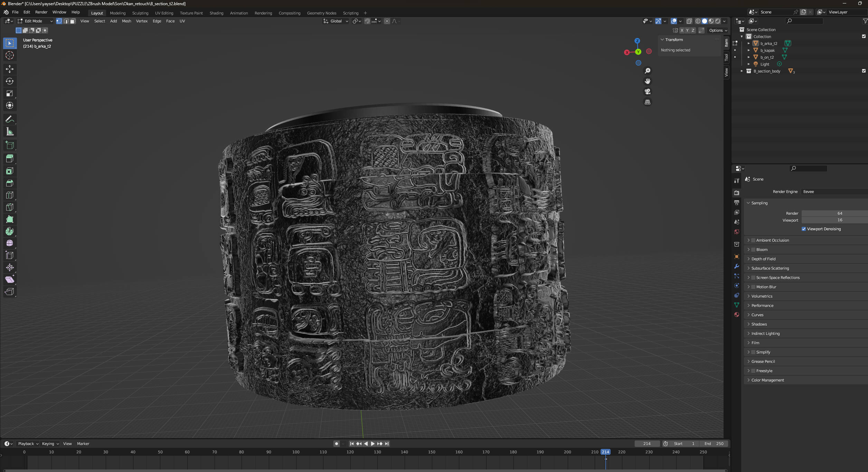Select the Knife tool
868x472 pixels.
[10, 207]
